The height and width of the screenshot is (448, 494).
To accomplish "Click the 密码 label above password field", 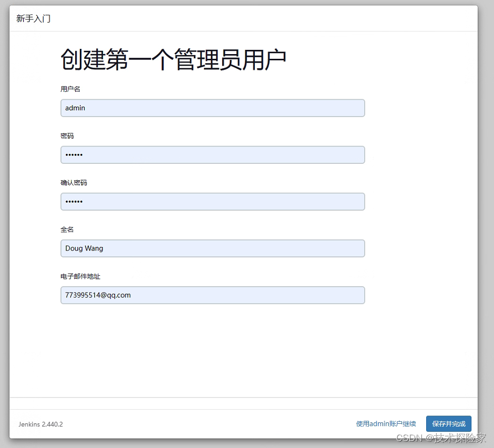I will [67, 136].
